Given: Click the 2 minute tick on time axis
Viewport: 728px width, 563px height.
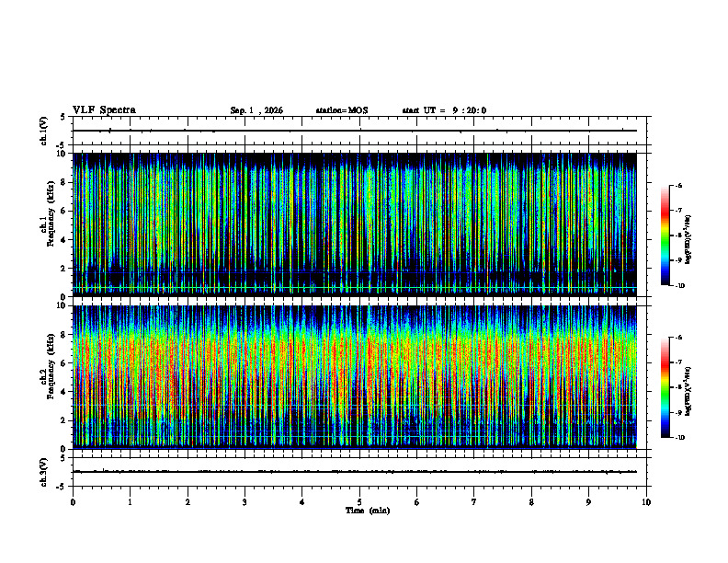Looking at the screenshot, I should 188,502.
